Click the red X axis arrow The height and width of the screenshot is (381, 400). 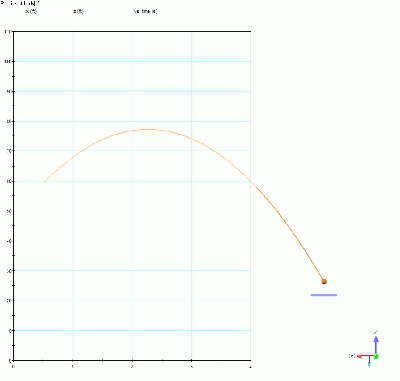[x=365, y=356]
